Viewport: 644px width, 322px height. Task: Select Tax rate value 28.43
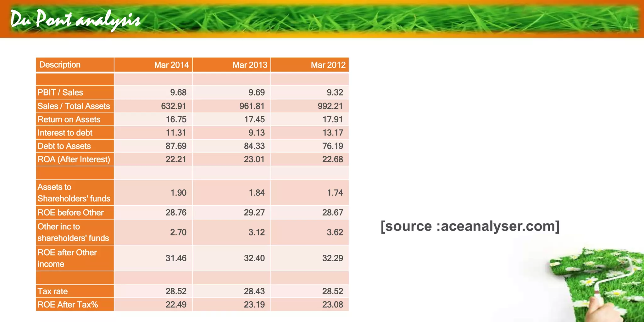pos(254,291)
